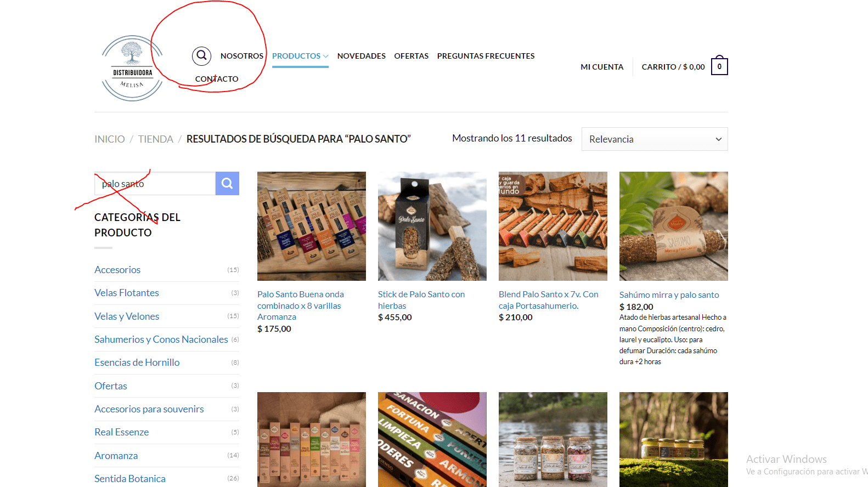The image size is (868, 487).
Task: Click 'Mostrando los 11 resultados' text
Action: pyautogui.click(x=512, y=138)
